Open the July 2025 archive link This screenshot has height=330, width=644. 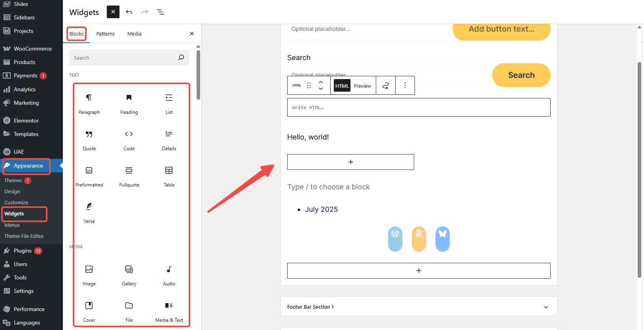(321, 209)
